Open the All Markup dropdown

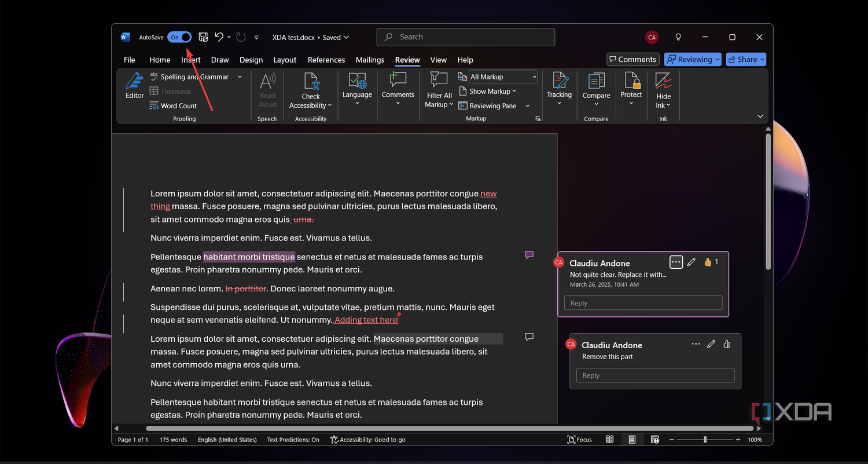pos(503,76)
